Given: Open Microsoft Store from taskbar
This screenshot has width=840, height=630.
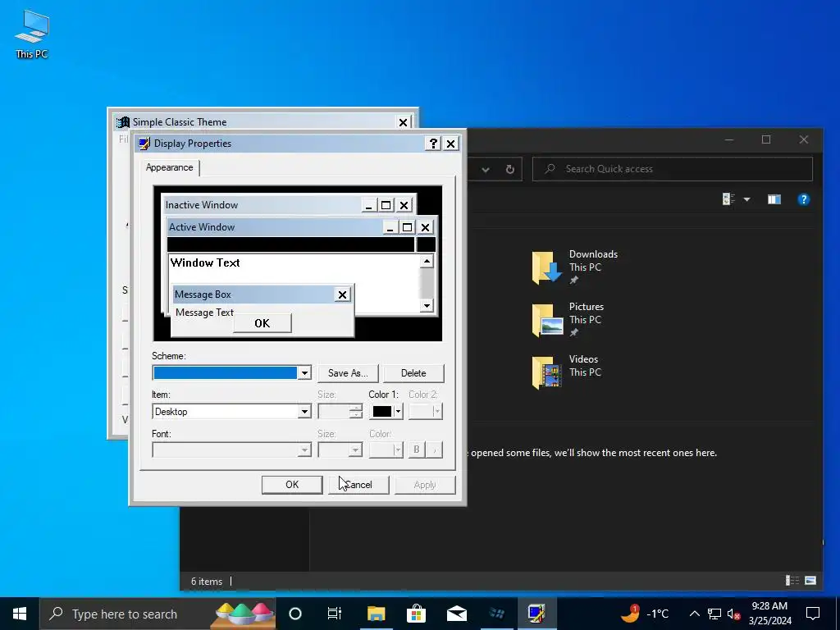Looking at the screenshot, I should click(x=416, y=614).
